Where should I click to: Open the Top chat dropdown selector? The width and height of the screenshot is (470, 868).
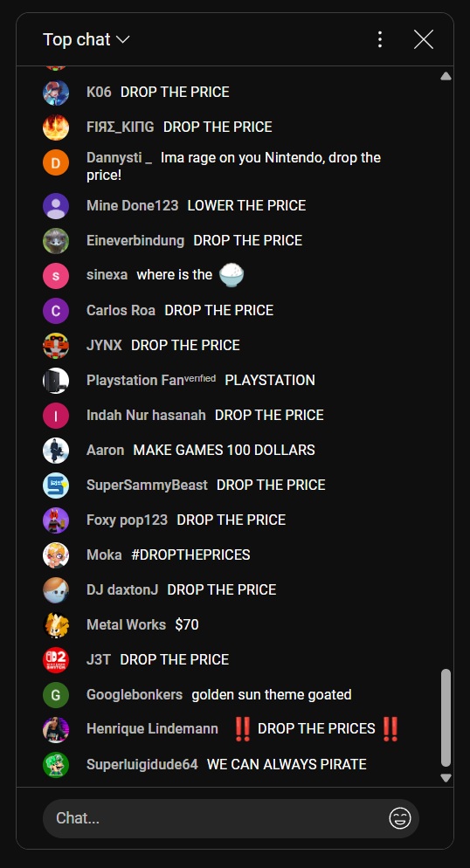(86, 39)
